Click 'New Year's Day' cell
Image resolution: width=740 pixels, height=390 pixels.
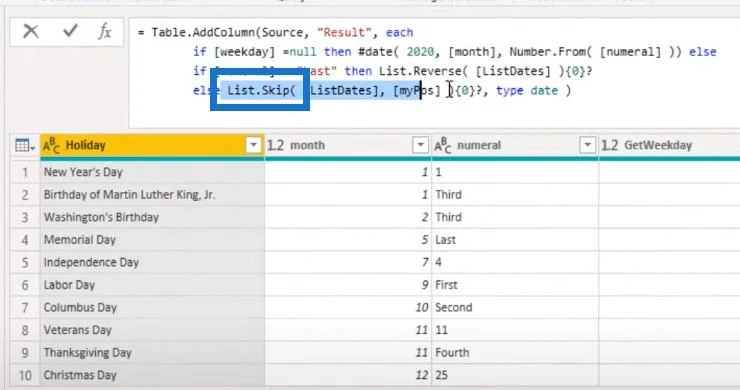152,172
